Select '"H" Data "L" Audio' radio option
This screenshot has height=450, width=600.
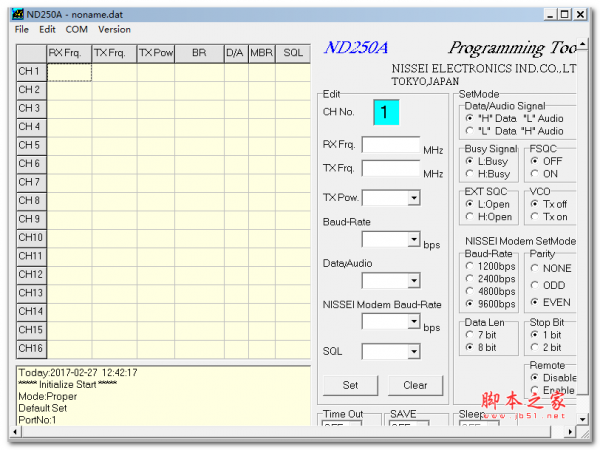(x=514, y=118)
